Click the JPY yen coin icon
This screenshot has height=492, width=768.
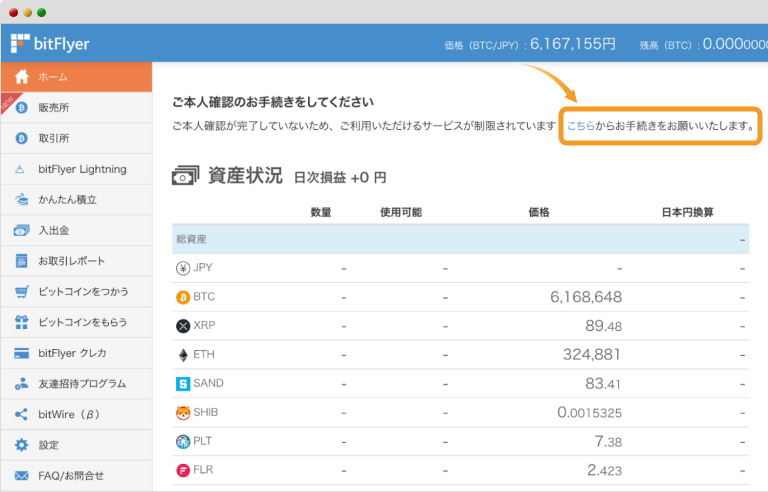(183, 268)
